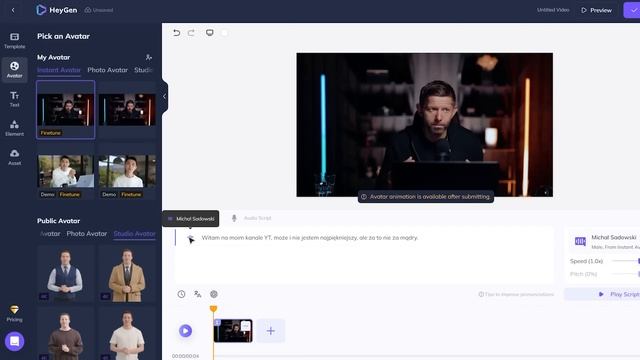Screen dimensions: 640x360
Task: Open the Element sidebar panel
Action: 14,128
